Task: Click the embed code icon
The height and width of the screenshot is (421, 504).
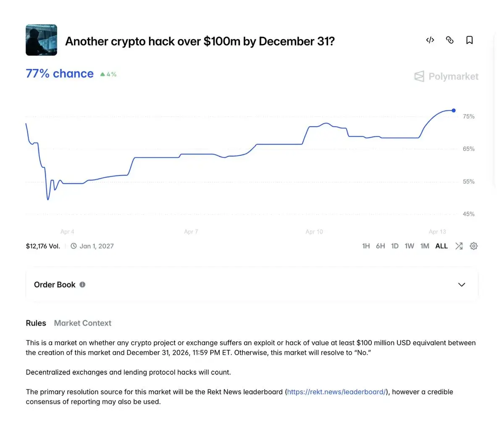Action: click(430, 40)
